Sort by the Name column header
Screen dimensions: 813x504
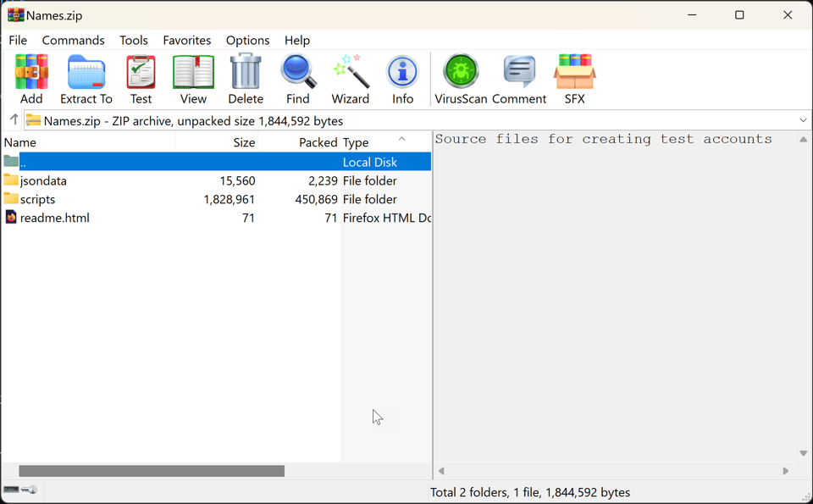click(x=88, y=142)
